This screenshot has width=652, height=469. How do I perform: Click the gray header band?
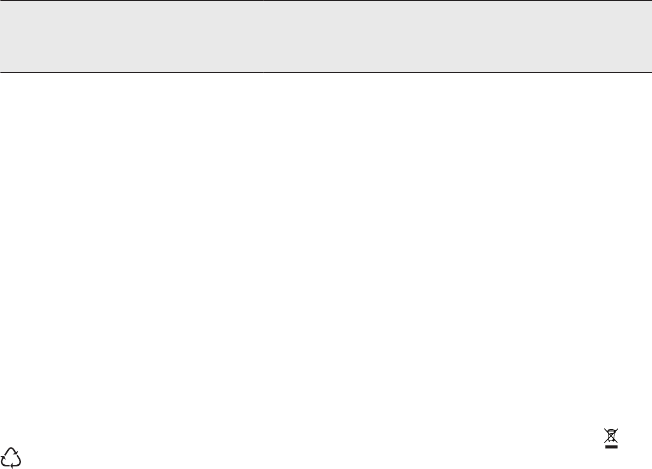pyautogui.click(x=326, y=37)
